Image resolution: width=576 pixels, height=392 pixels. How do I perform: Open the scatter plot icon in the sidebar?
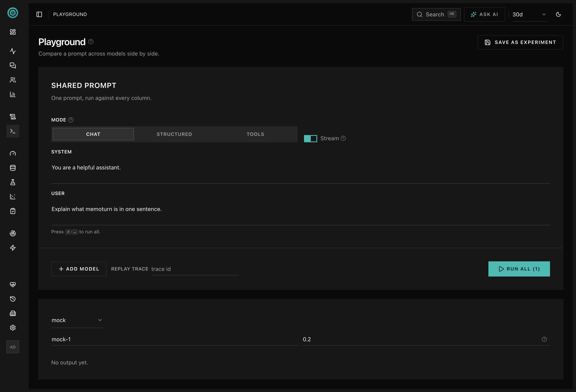[13, 197]
